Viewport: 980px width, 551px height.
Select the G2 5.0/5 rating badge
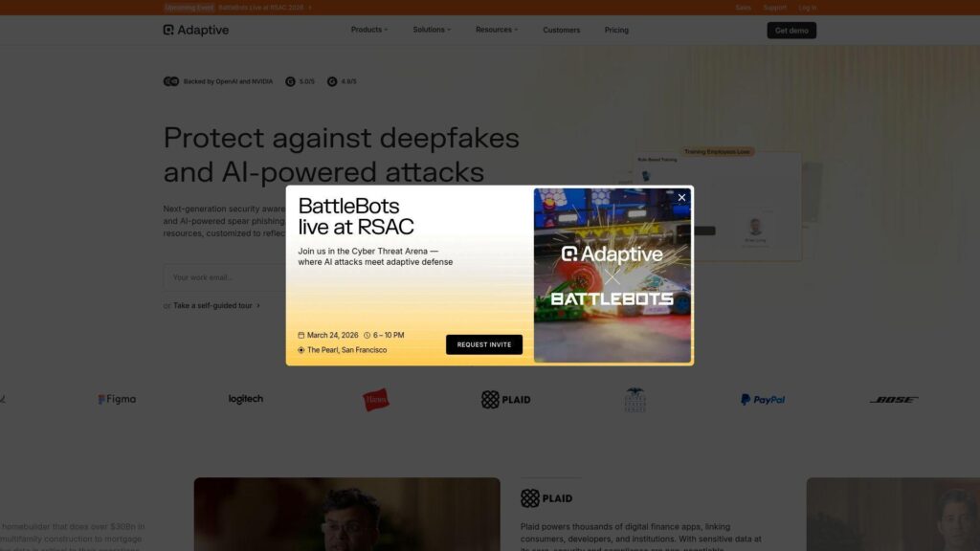pyautogui.click(x=301, y=81)
